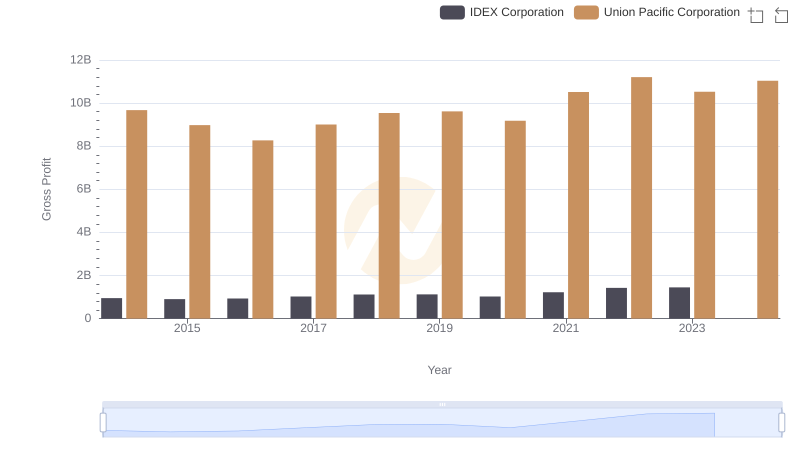This screenshot has width=800, height=461.
Task: Click the Year axis title
Action: tap(439, 370)
